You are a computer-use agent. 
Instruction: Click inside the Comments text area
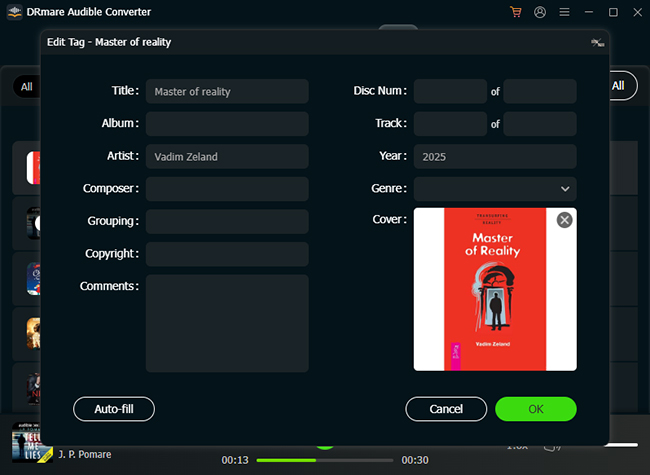[227, 323]
